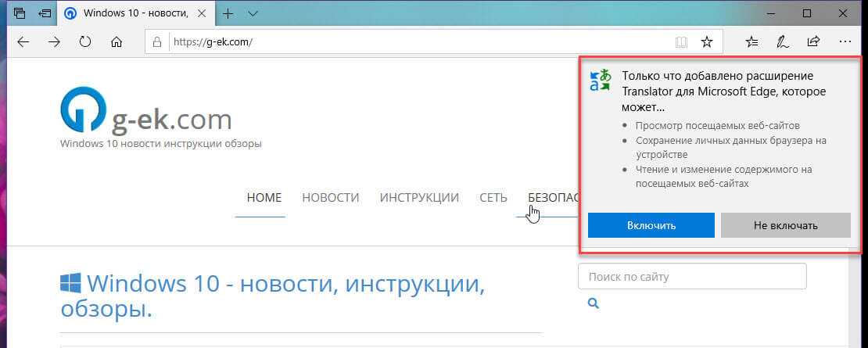This screenshot has height=348, width=868.
Task: Open the БЕЗОПАС... menu item
Action: click(554, 198)
